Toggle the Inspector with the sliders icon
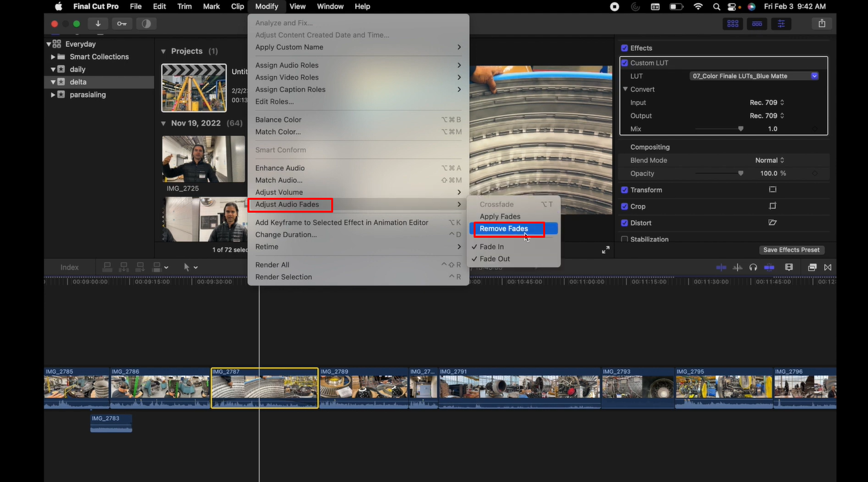 [780, 23]
